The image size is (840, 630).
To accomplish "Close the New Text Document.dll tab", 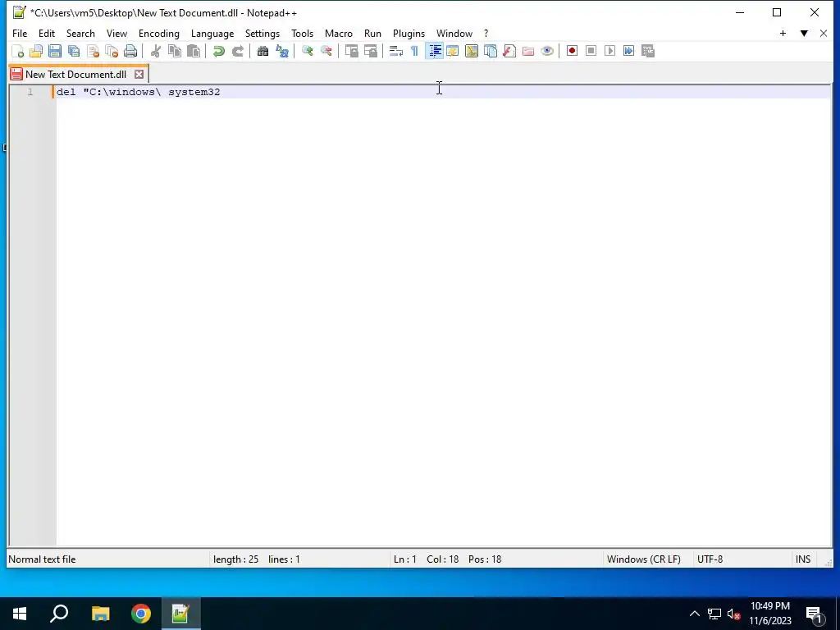I will pos(139,75).
